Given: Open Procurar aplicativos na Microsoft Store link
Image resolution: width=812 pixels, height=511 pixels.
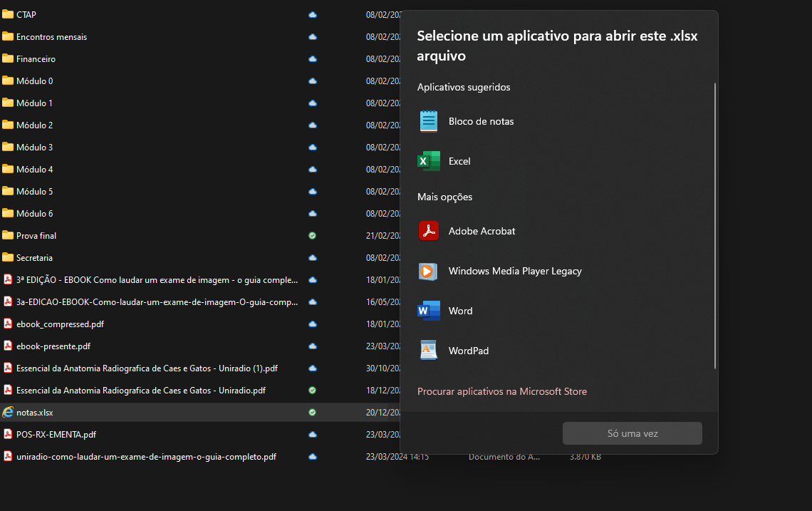Looking at the screenshot, I should click(x=502, y=391).
